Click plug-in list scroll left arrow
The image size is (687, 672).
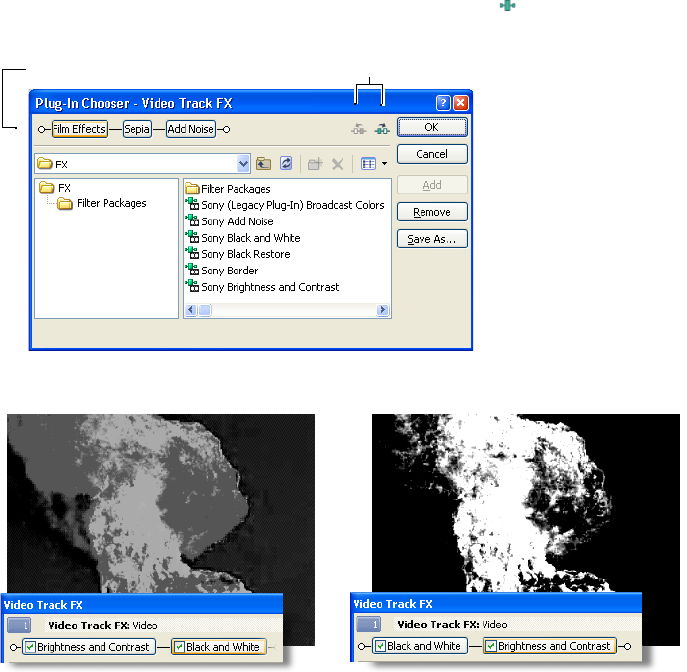pos(191,310)
